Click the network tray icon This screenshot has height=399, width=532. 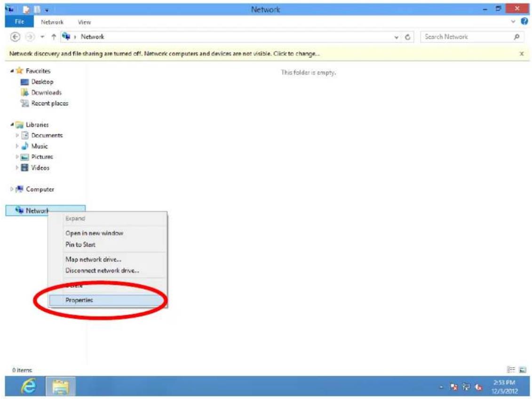click(466, 387)
